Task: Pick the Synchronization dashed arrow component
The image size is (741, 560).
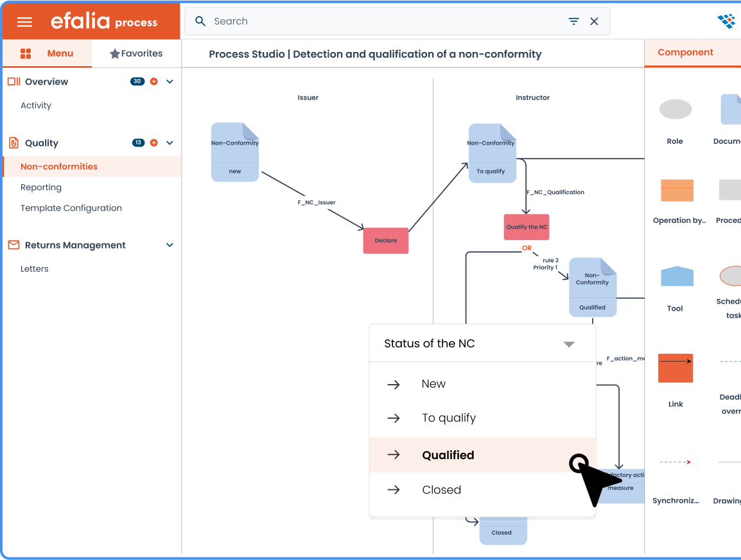Action: 676,462
